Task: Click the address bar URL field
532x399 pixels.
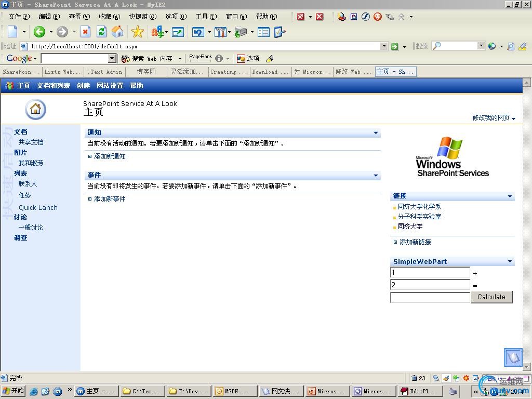Action: tap(205, 46)
